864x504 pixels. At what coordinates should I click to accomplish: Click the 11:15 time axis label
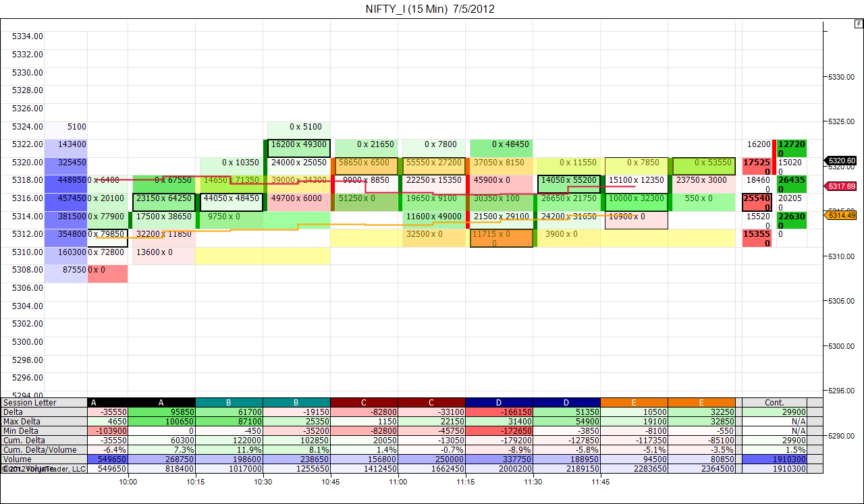(x=466, y=482)
